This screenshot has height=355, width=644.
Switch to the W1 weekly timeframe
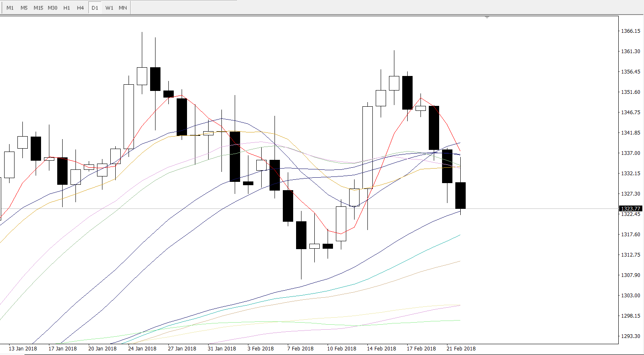(109, 8)
